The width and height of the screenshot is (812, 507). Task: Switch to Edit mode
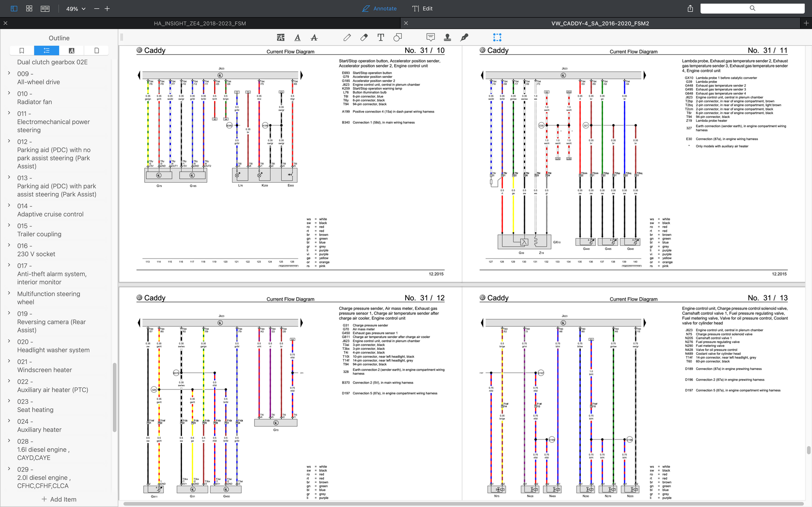[x=422, y=8]
